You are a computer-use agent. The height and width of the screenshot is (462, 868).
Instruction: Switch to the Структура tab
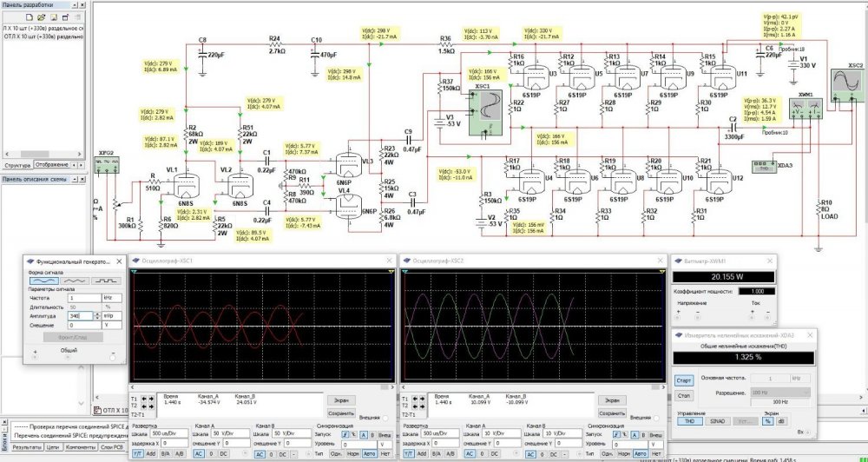tap(17, 164)
